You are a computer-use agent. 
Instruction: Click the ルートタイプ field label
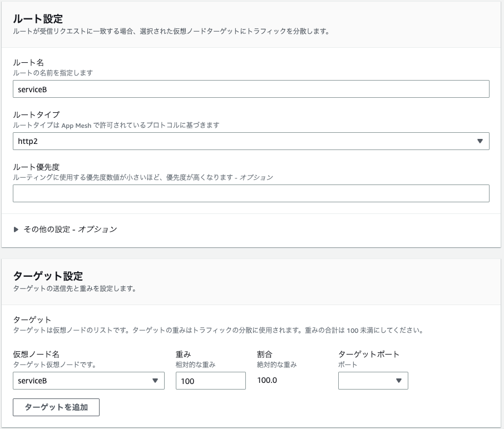(x=36, y=114)
